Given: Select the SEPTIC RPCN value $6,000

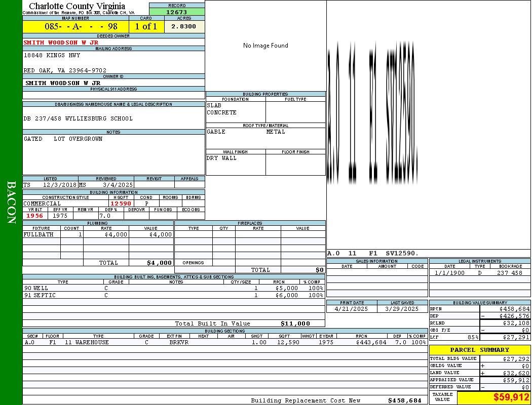Looking at the screenshot, I should [287, 296].
